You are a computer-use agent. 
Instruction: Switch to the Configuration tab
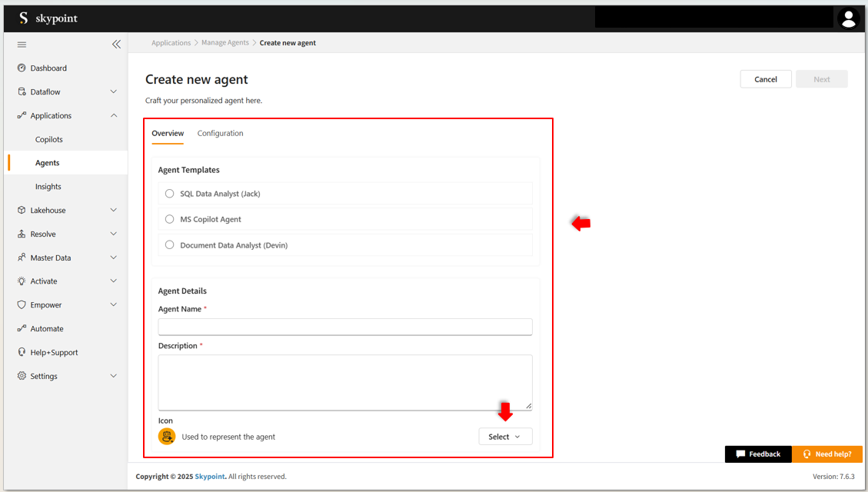pyautogui.click(x=220, y=134)
